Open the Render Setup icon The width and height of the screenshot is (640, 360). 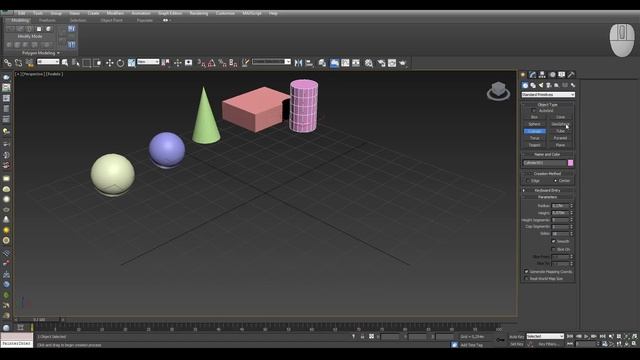pos(381,62)
